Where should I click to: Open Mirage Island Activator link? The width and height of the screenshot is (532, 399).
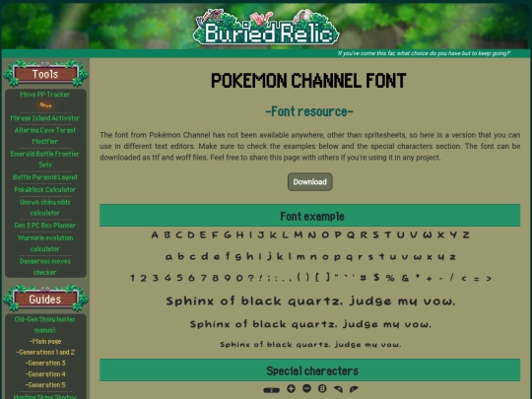coord(45,118)
